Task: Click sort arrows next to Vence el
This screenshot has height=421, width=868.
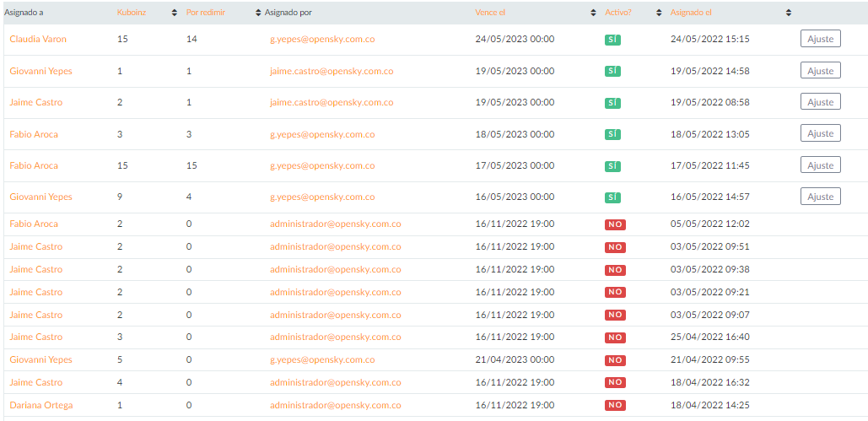Action: (x=594, y=13)
